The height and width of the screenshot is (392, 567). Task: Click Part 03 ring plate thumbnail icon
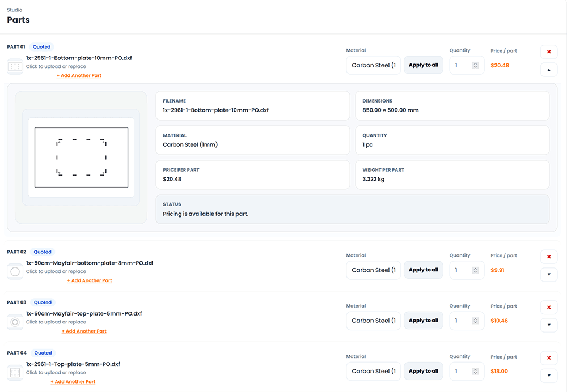[x=15, y=322]
